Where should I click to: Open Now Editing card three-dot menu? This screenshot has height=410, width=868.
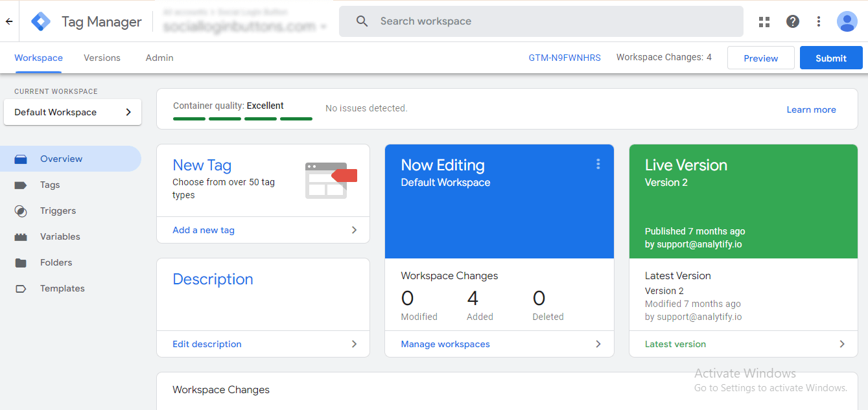click(x=598, y=165)
